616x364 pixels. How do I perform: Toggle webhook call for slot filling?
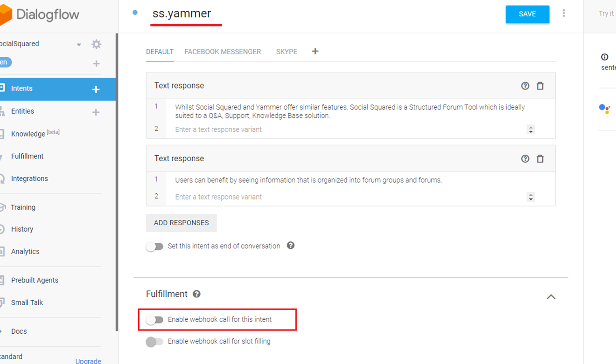pyautogui.click(x=154, y=342)
